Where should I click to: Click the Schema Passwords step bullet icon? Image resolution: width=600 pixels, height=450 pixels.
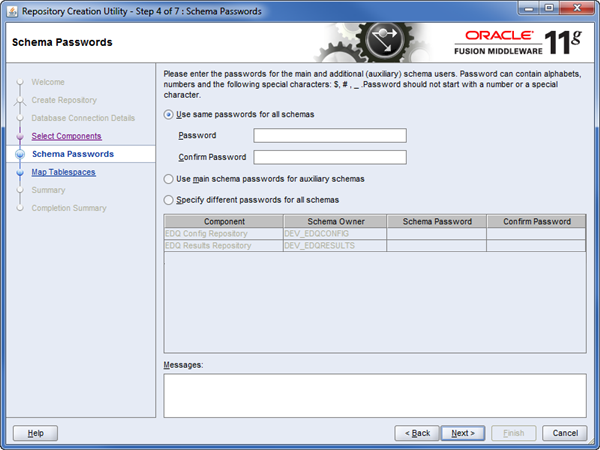(x=20, y=154)
